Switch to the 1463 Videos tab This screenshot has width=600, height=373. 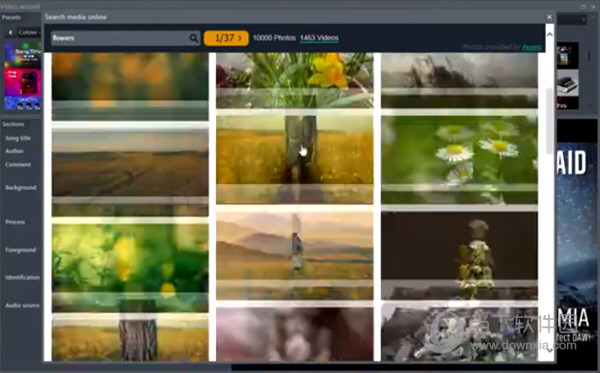point(319,38)
